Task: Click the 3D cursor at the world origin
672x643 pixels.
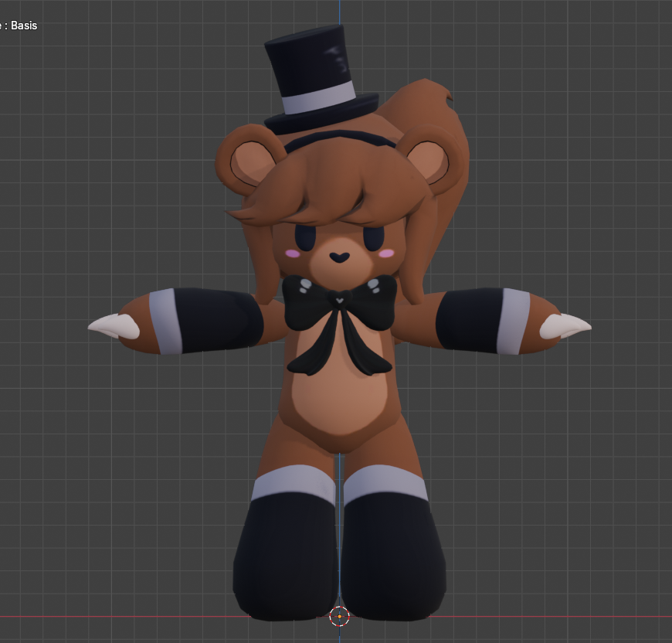Action: click(339, 617)
